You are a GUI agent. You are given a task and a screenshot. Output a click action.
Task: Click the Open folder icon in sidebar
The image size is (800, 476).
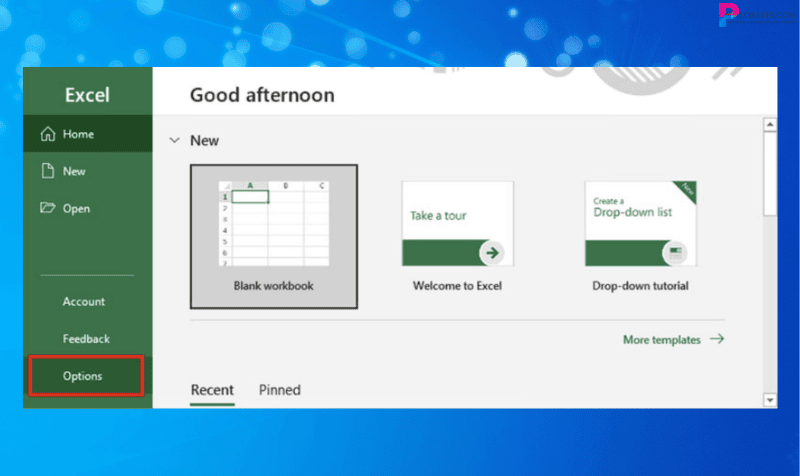[x=47, y=209]
